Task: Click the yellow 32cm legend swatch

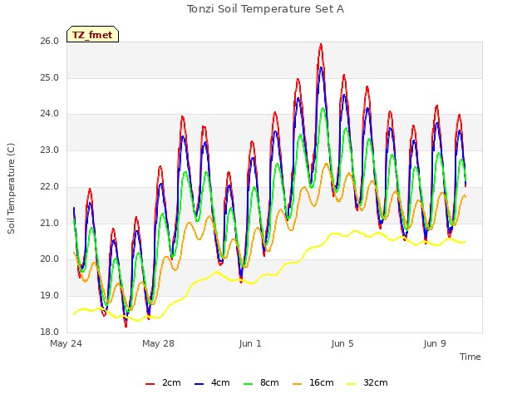Action: coord(352,384)
